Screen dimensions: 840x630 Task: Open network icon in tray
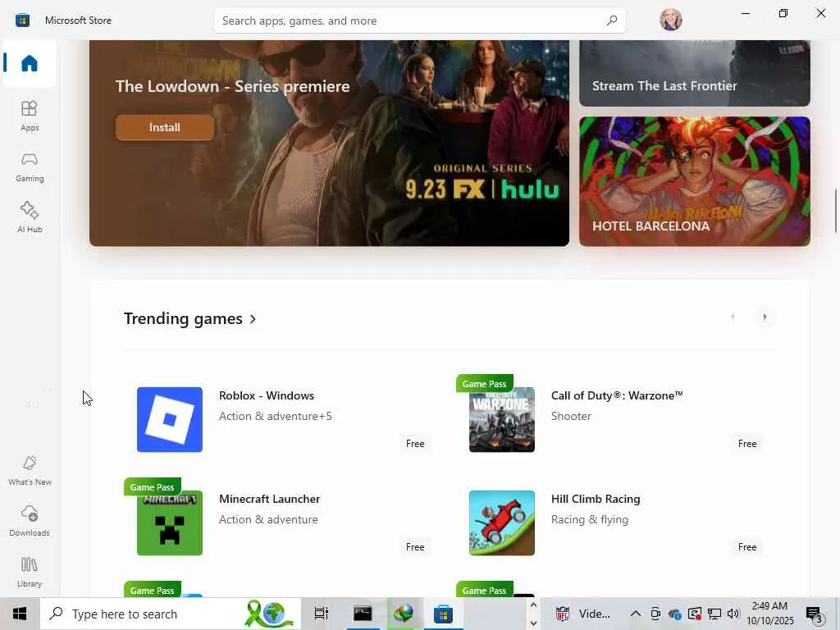click(714, 614)
